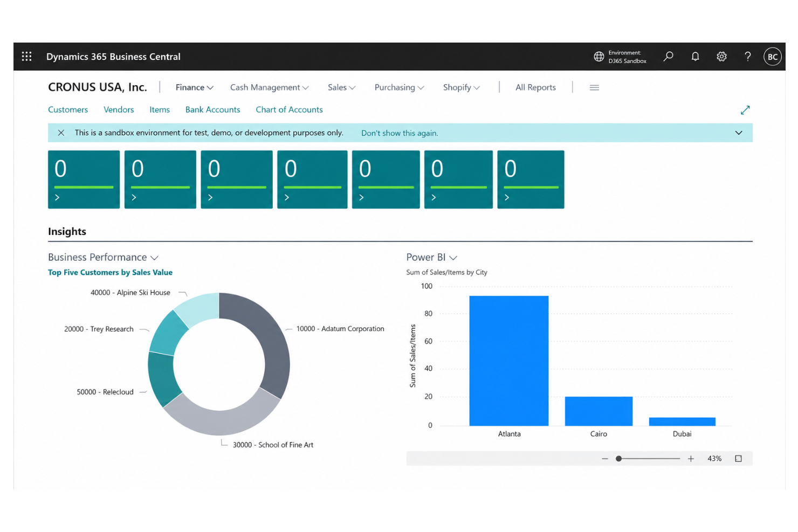This screenshot has width=798, height=532.
Task: Click the help question mark icon
Action: (747, 56)
